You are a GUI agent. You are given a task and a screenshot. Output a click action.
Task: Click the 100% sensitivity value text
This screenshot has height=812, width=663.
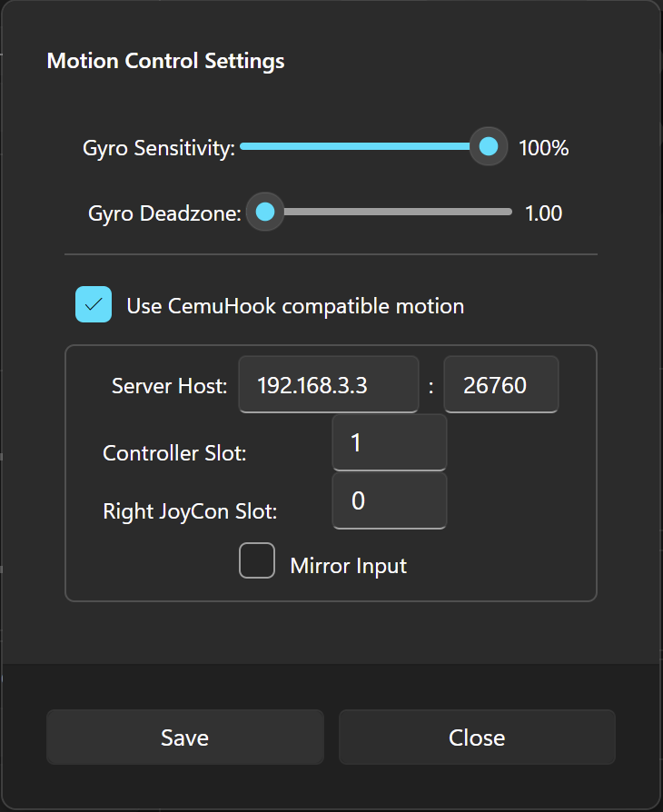point(543,148)
